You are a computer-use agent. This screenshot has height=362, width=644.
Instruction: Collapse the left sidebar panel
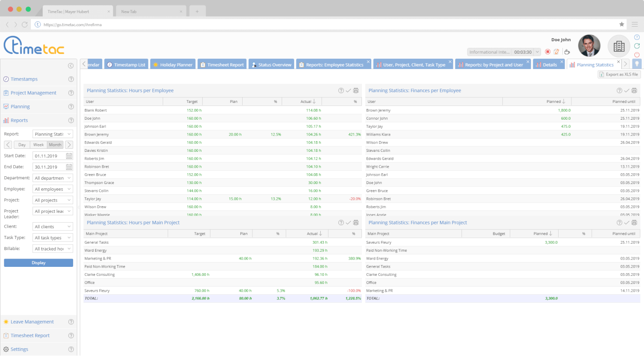pos(71,66)
